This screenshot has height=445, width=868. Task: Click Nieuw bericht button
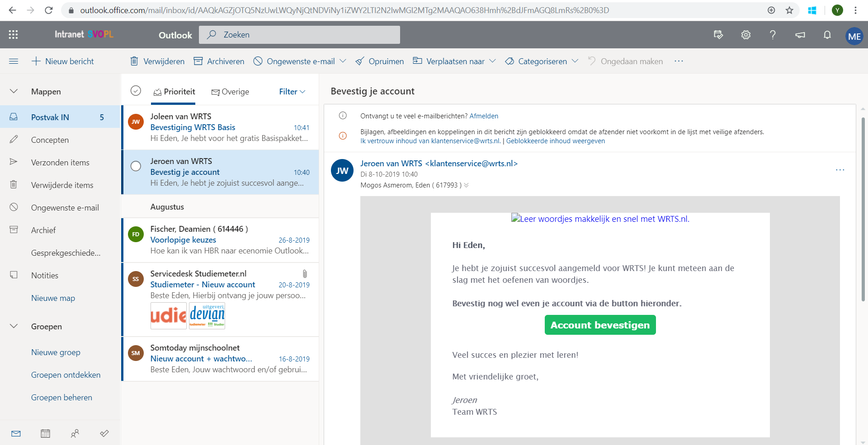[x=63, y=61]
